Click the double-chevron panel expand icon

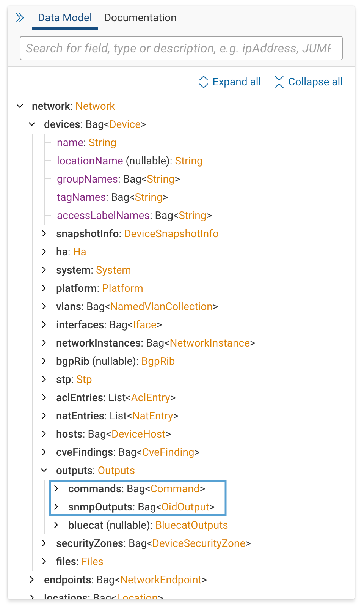point(20,17)
